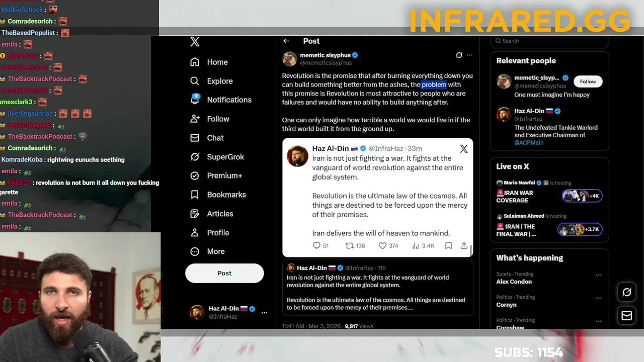Open the Premium+ verified badge icon
The height and width of the screenshot is (362, 644).
click(x=195, y=175)
